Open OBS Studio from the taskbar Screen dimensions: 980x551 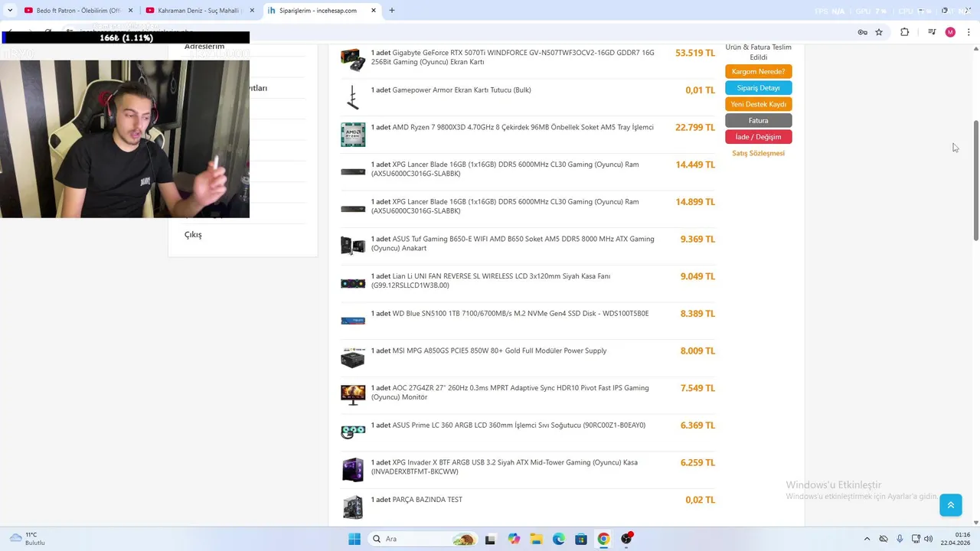click(627, 539)
